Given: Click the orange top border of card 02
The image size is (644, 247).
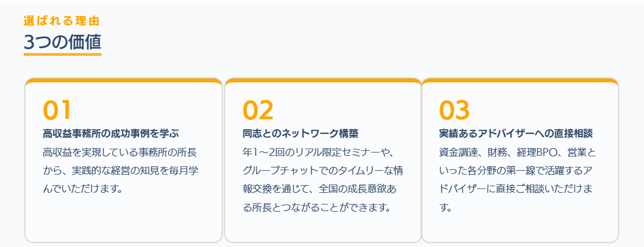Looking at the screenshot, I should click(323, 81).
